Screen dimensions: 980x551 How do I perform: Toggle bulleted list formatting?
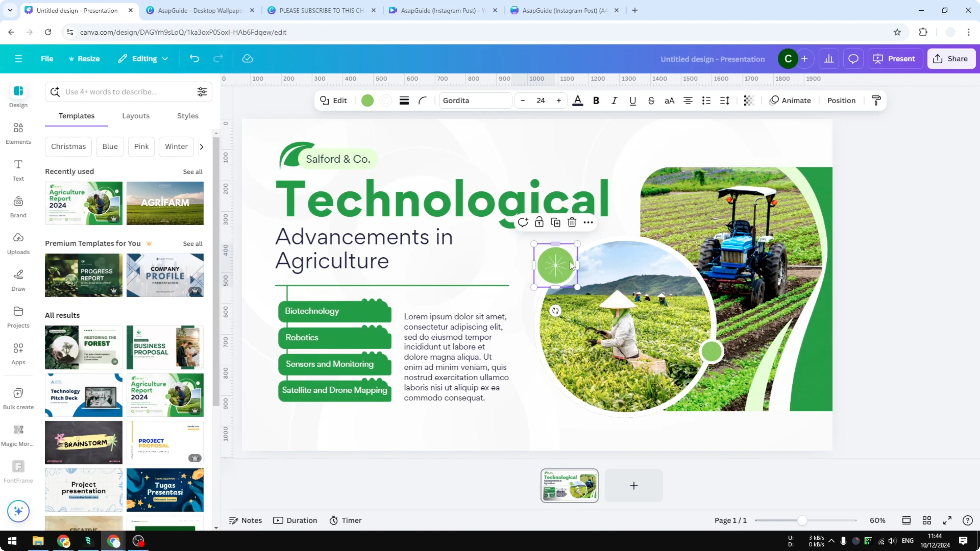pos(706,100)
